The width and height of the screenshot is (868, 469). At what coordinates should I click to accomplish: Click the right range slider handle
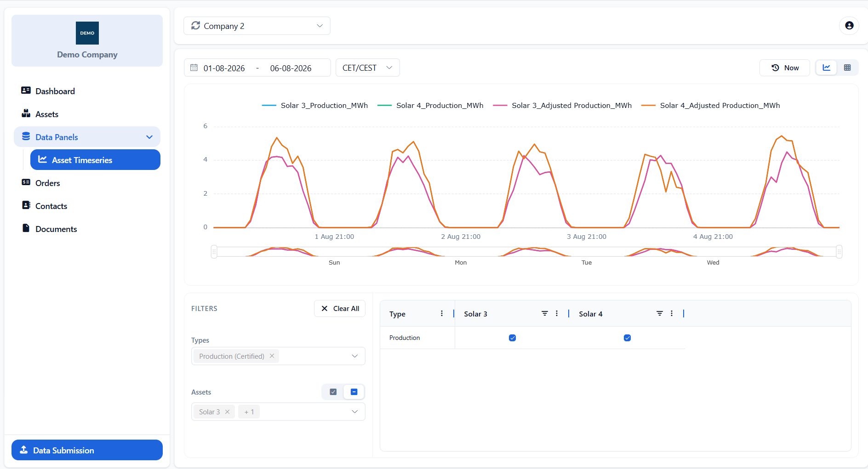839,252
